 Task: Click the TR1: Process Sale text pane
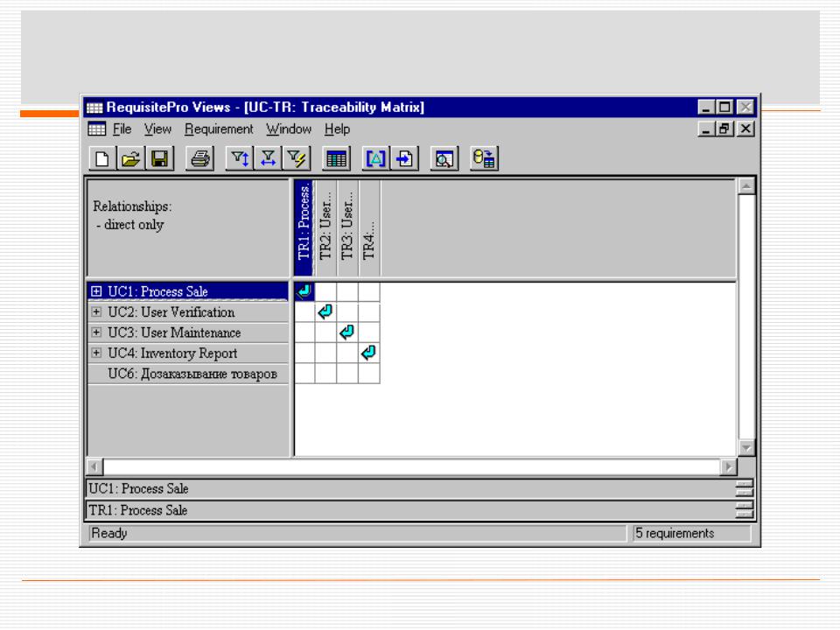click(410, 510)
